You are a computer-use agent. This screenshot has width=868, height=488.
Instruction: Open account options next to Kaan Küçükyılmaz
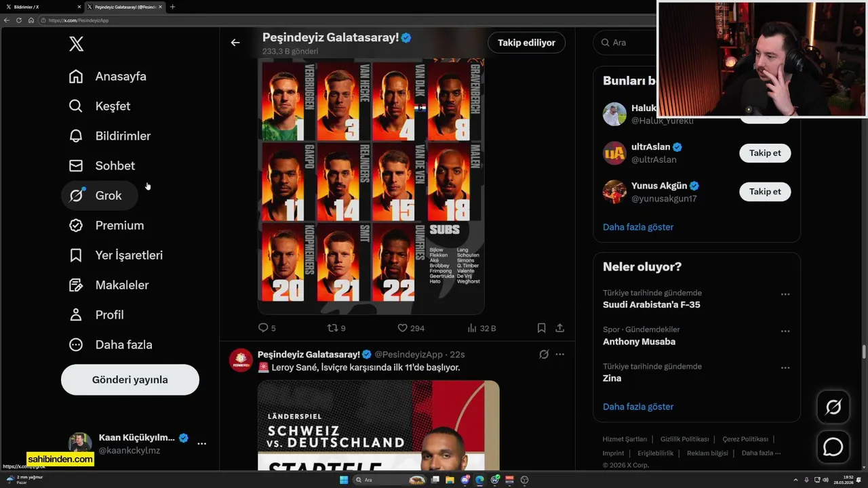coord(201,443)
